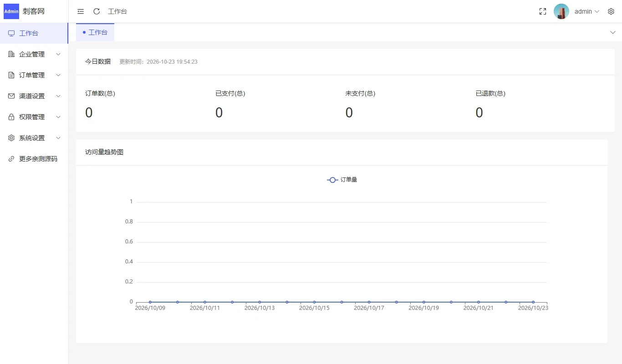Click the admin user avatar
The image size is (622, 364).
coord(561,11)
